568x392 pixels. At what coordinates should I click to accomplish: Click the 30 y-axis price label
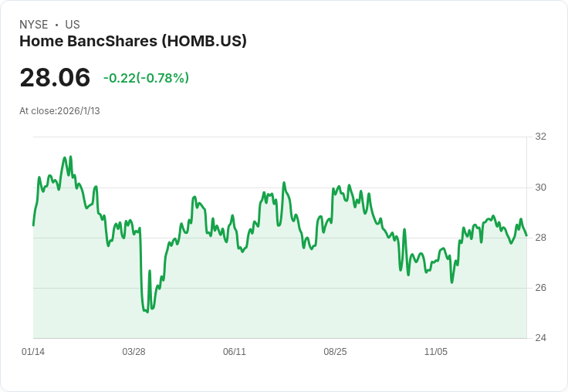point(540,188)
